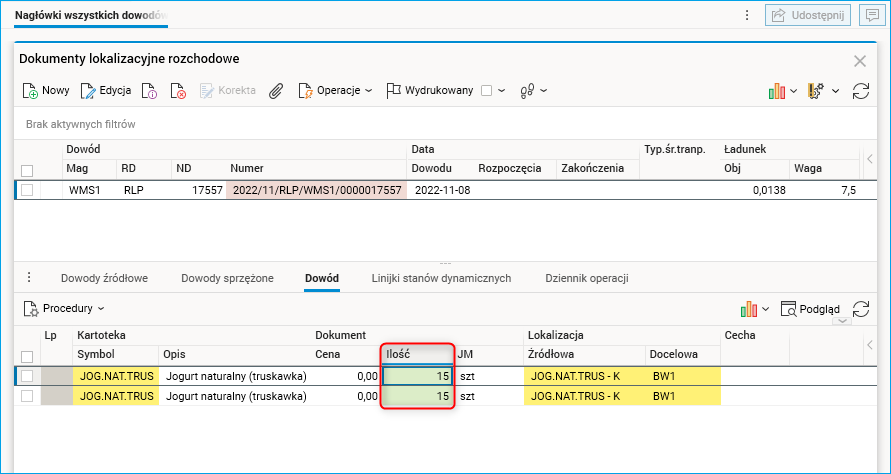Image resolution: width=891 pixels, height=474 pixels.
Task: Click the delete document icon
Action: [178, 91]
